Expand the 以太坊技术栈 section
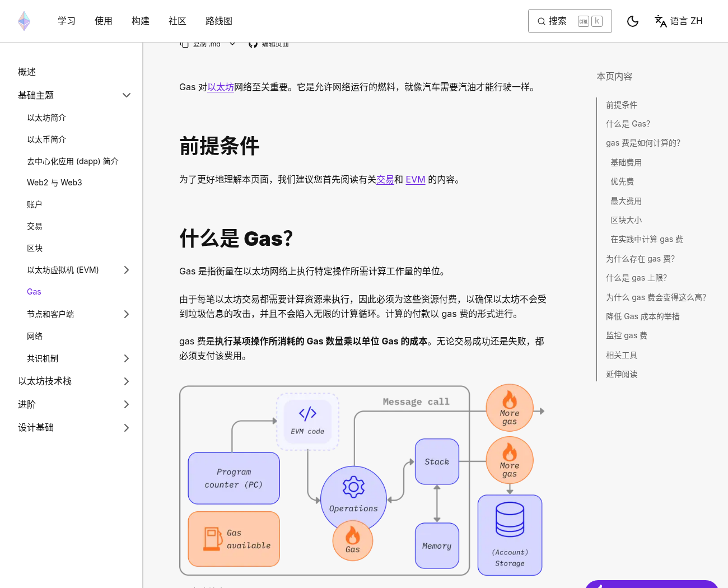Image resolution: width=728 pixels, height=588 pixels. [x=127, y=381]
